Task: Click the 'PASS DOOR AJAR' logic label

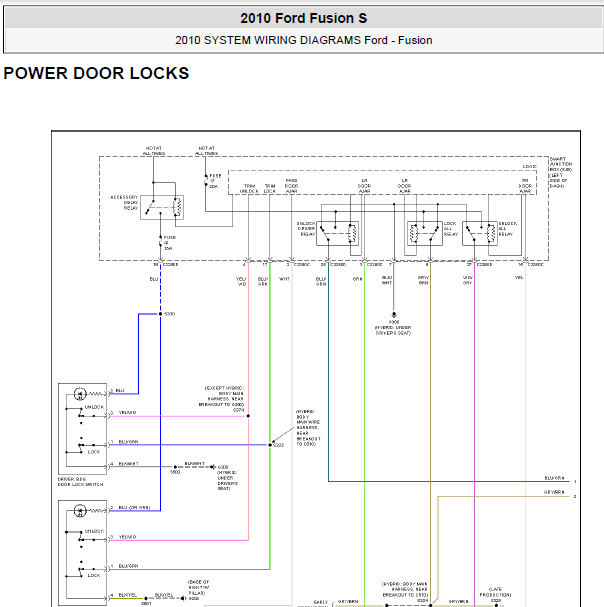Action: (291, 186)
